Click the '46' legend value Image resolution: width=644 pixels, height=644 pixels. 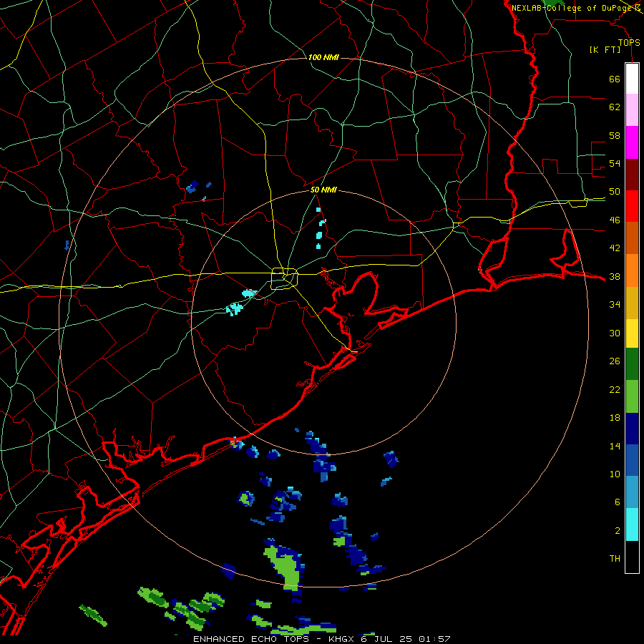[615, 220]
